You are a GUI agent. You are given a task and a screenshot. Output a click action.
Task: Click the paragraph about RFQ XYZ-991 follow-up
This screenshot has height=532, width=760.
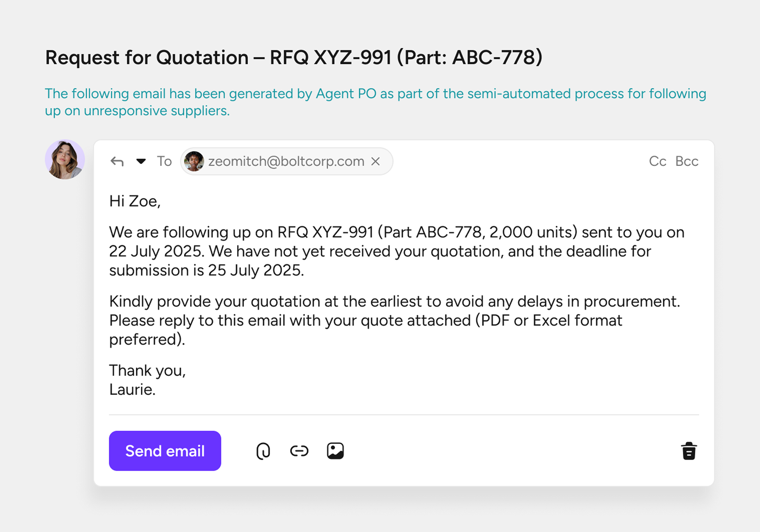click(396, 251)
